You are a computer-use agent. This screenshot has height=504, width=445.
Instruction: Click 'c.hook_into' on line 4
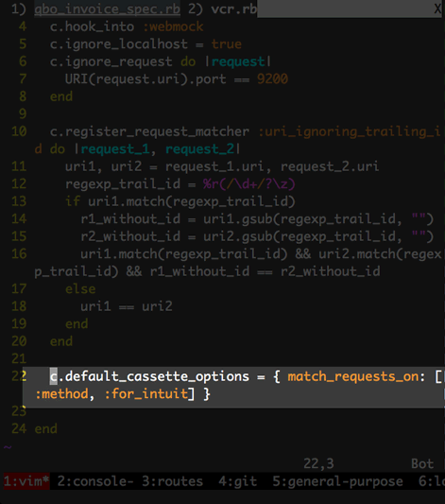(92, 26)
